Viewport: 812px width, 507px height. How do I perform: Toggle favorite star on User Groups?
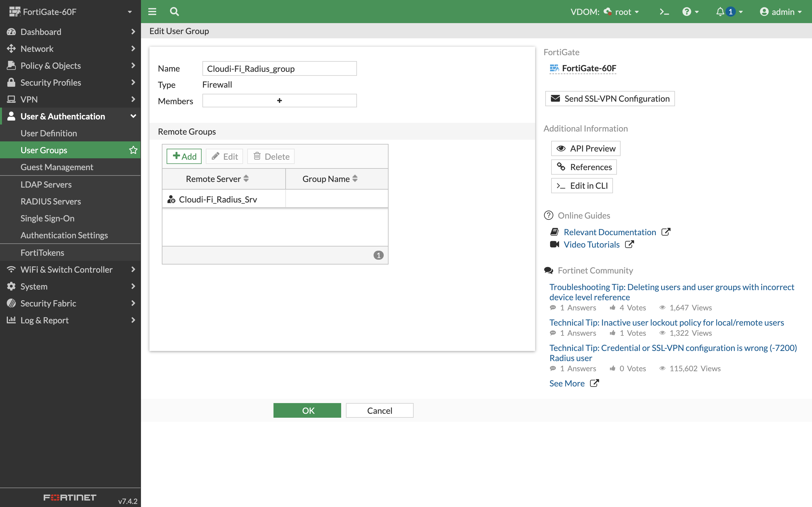point(133,150)
